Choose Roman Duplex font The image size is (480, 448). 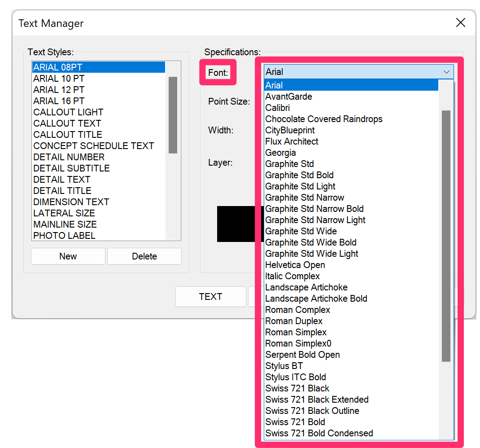pos(351,321)
